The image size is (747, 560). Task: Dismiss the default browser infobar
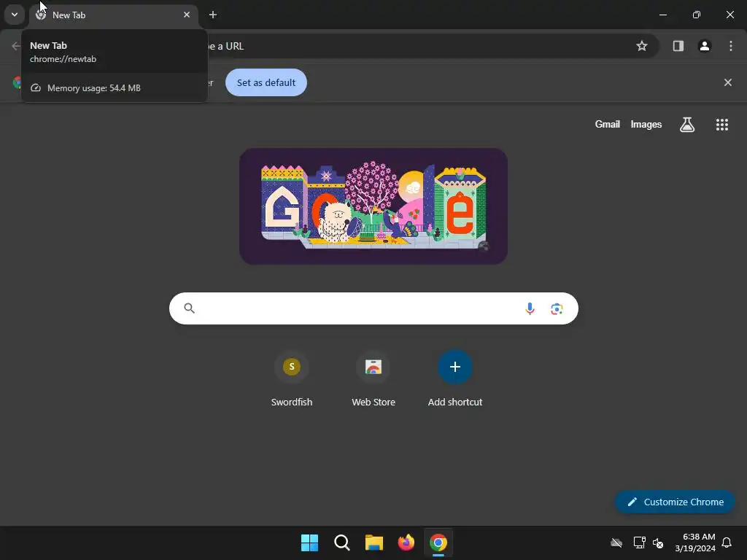728,82
